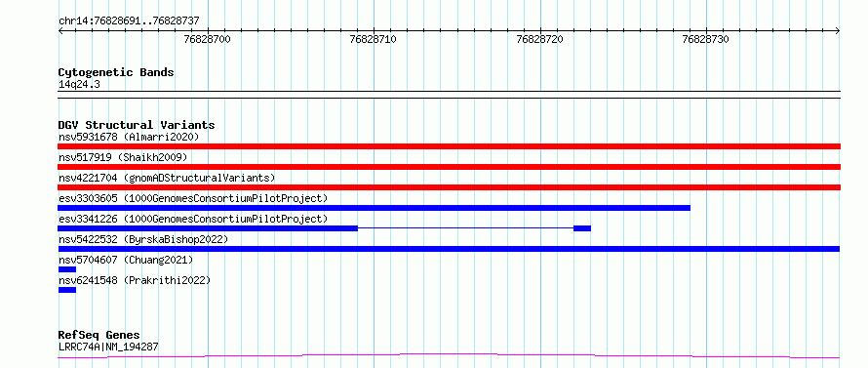Click the red bar under nsv5931678

coord(449,146)
